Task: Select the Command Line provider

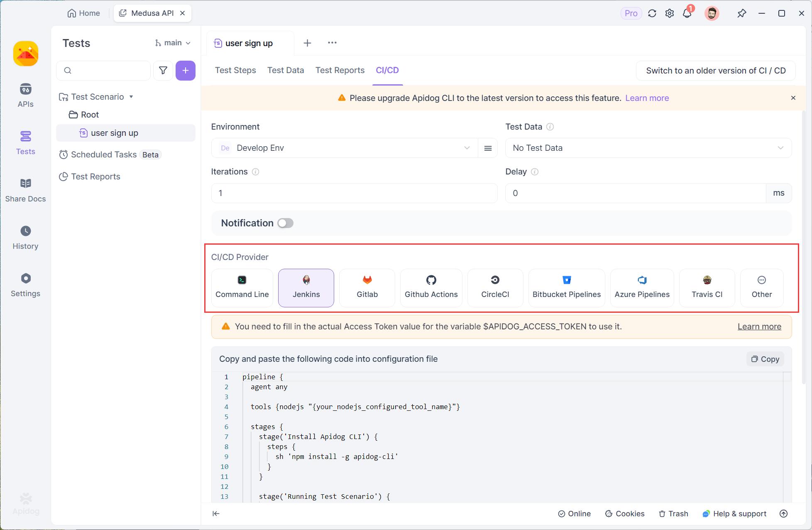Action: (242, 288)
